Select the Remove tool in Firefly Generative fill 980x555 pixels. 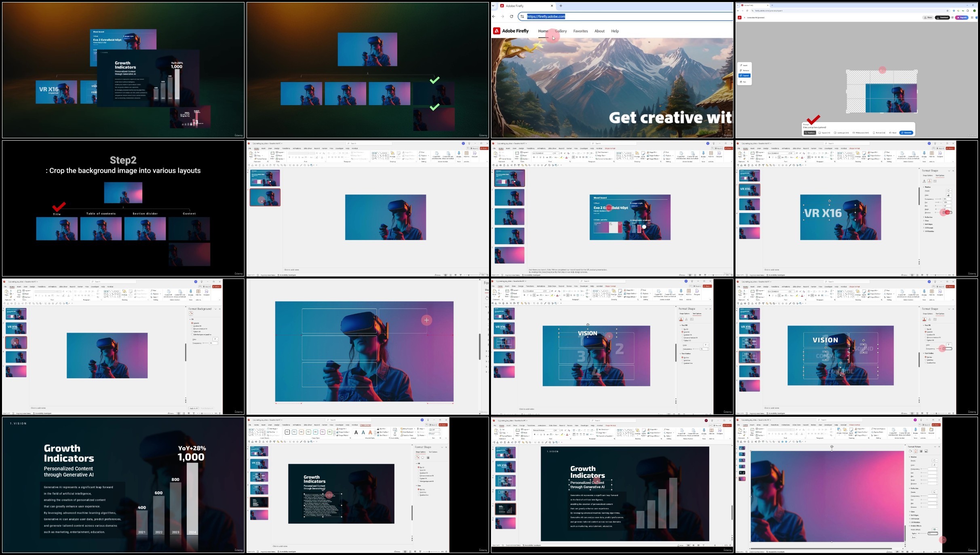pos(744,71)
